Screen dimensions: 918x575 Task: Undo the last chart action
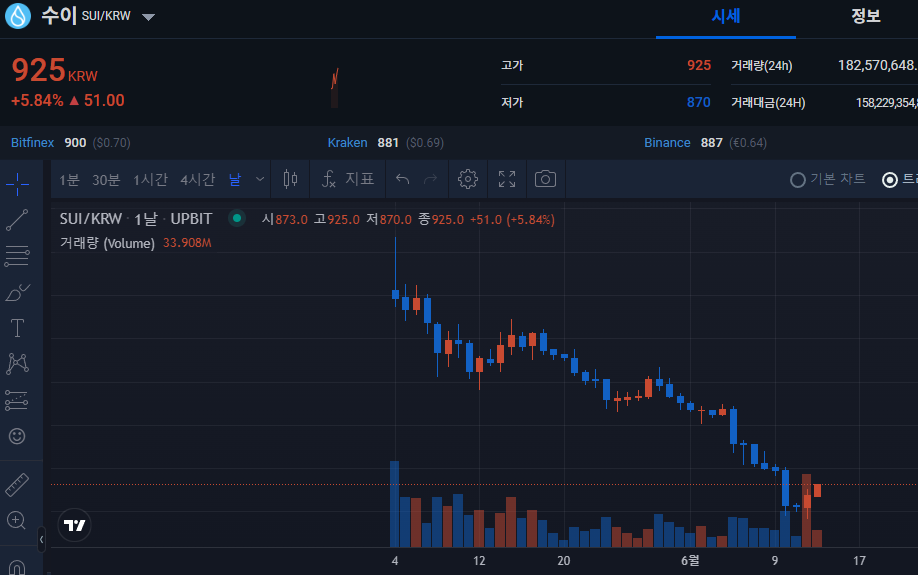click(x=402, y=179)
